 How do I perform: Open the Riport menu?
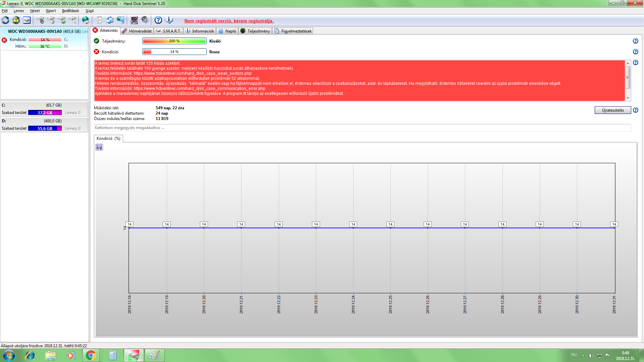tap(51, 11)
